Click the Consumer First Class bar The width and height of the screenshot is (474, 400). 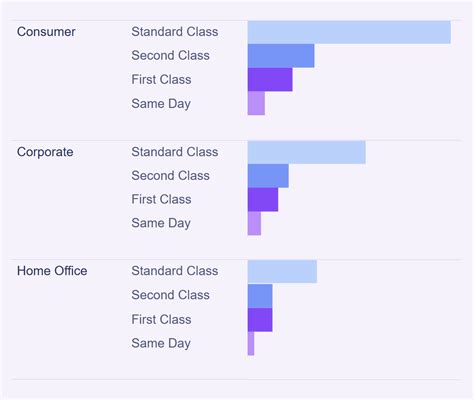tap(270, 80)
